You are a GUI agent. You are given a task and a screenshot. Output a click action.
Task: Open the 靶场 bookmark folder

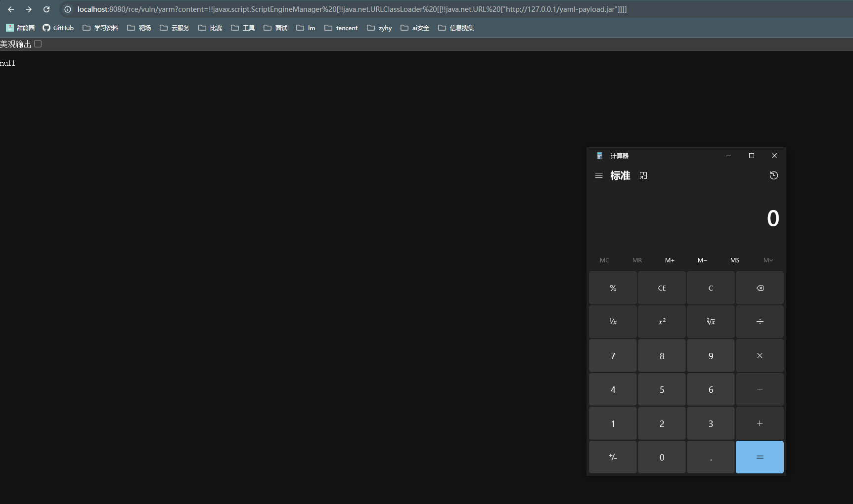click(139, 28)
